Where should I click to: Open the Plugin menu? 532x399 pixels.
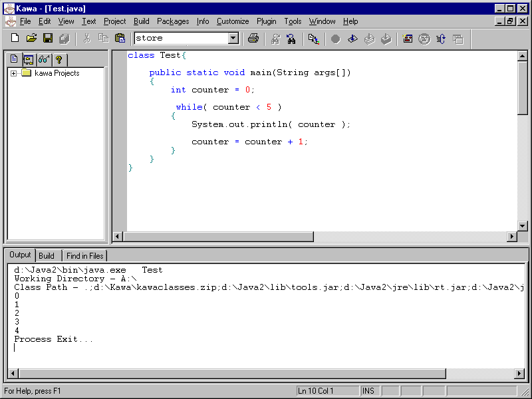coord(267,21)
